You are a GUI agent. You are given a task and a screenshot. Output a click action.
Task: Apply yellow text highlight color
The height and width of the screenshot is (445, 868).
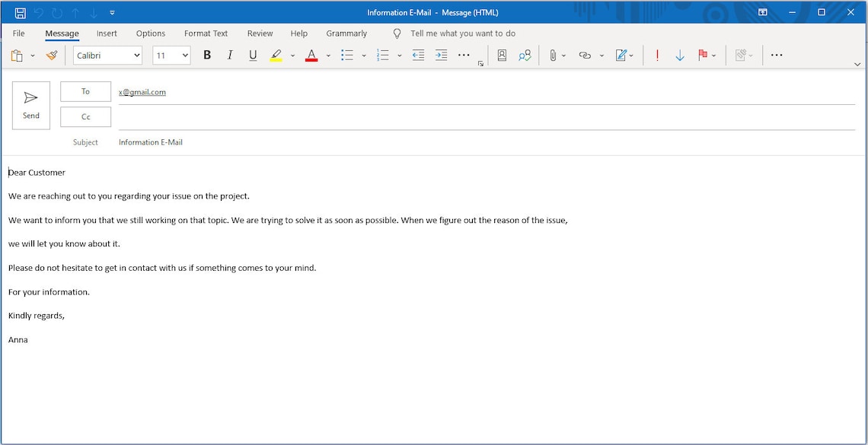276,56
